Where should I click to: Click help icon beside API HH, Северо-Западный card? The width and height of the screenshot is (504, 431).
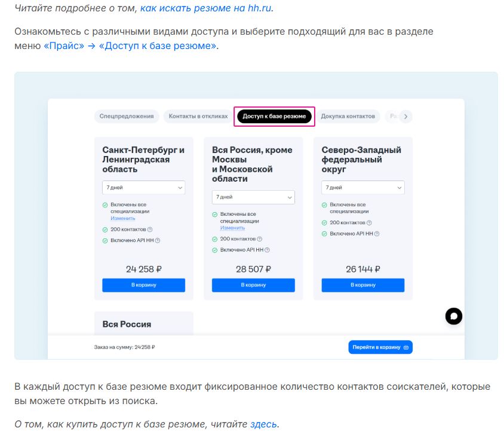pos(377,234)
